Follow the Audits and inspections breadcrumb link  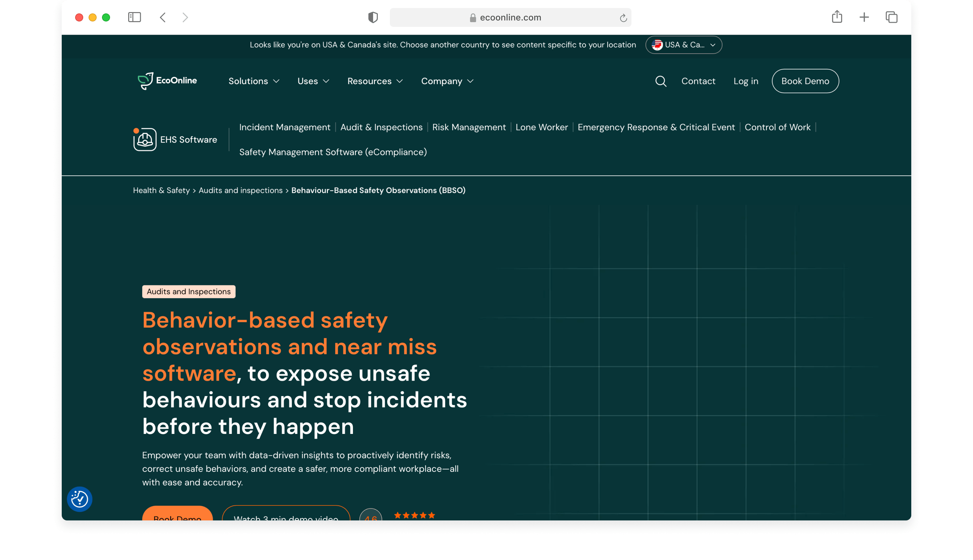click(x=241, y=190)
